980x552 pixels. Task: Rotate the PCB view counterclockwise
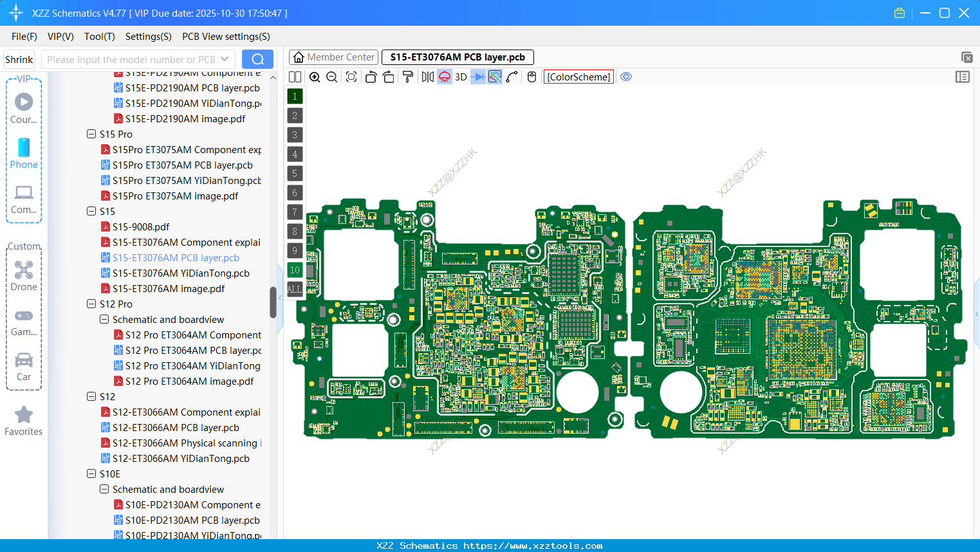[371, 77]
